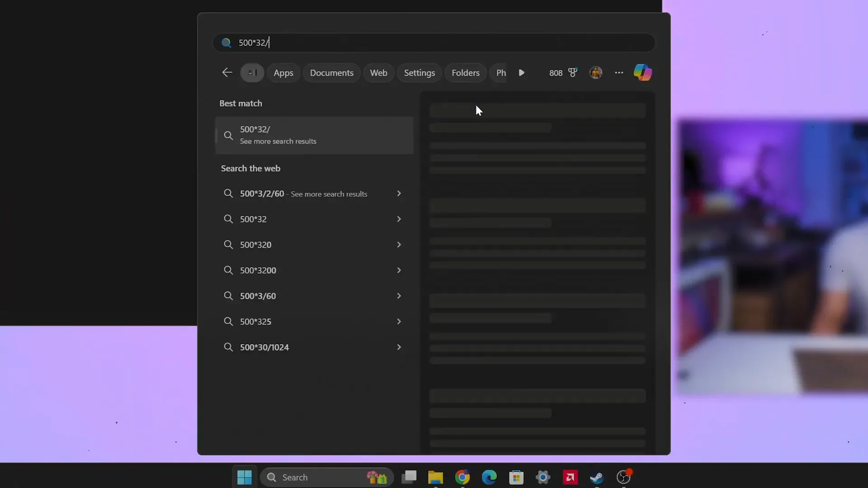Open OBS Studio from the taskbar
Image resolution: width=868 pixels, height=488 pixels.
pos(624,477)
